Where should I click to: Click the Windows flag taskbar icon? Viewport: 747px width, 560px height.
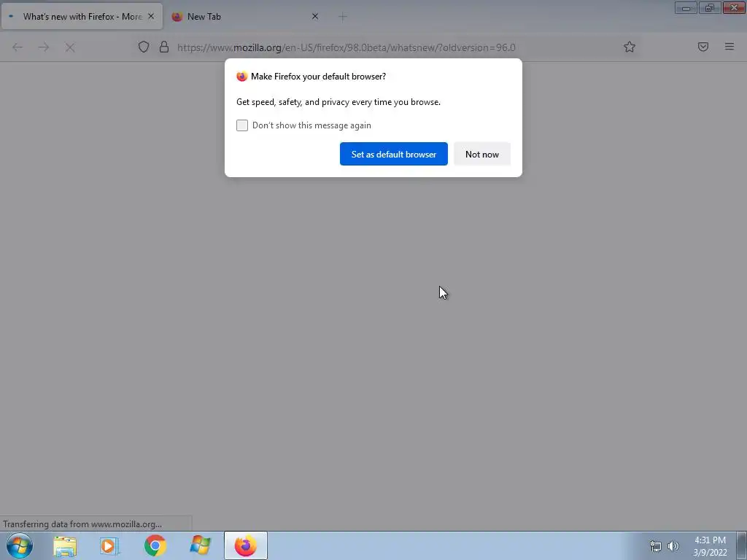200,545
